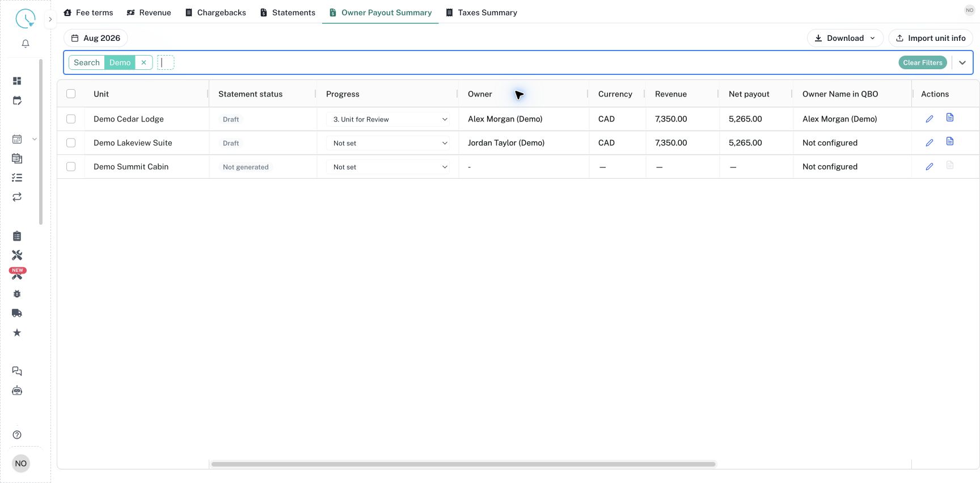
Task: Open statement document for Demo Lakeview Suite
Action: (x=950, y=141)
